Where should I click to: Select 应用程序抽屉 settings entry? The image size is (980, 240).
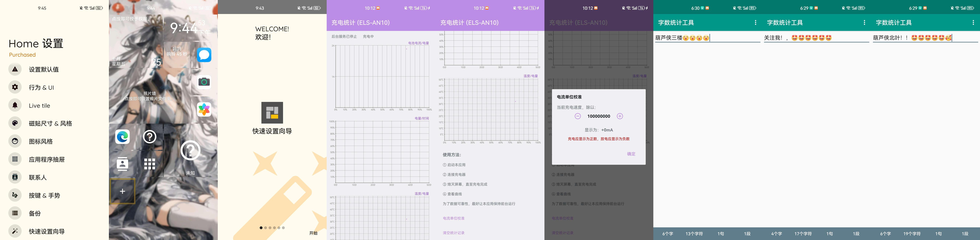coord(46,159)
